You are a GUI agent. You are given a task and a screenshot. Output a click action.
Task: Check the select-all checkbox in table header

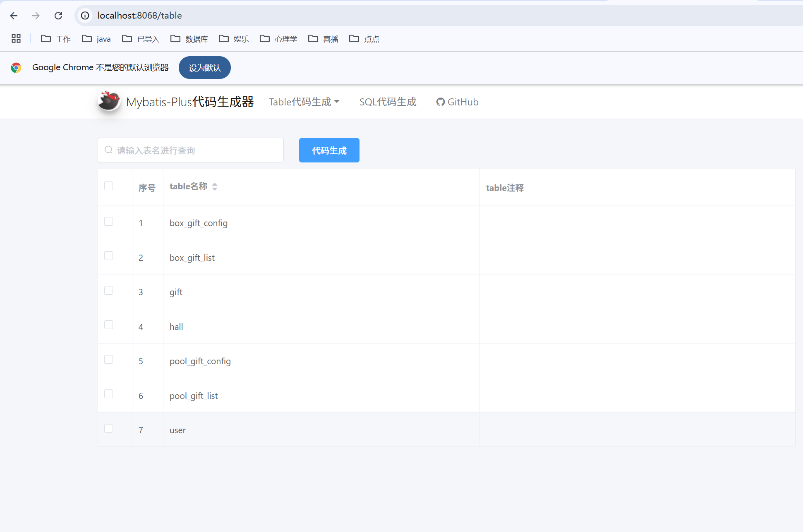point(108,186)
